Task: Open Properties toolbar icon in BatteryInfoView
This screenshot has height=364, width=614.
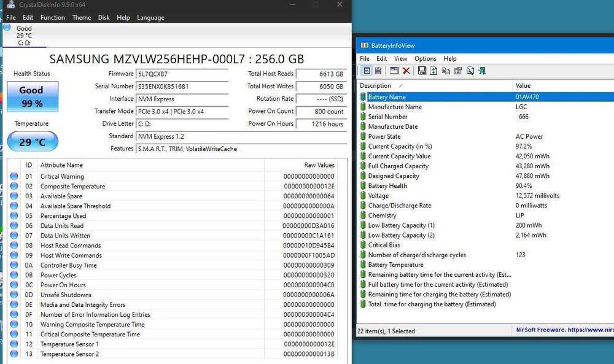Action: tap(457, 71)
